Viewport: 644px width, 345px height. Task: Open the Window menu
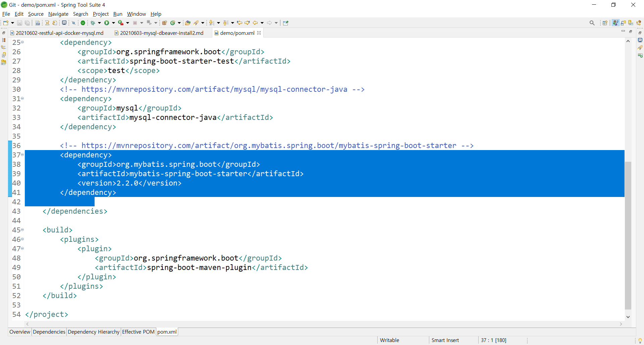pyautogui.click(x=137, y=14)
